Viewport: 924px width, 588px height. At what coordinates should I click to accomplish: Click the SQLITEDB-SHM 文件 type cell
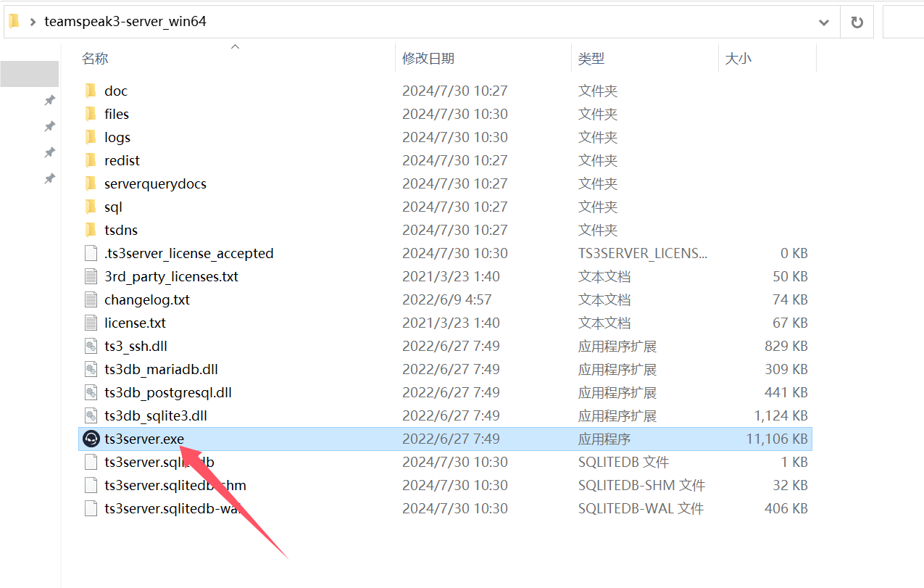[641, 485]
